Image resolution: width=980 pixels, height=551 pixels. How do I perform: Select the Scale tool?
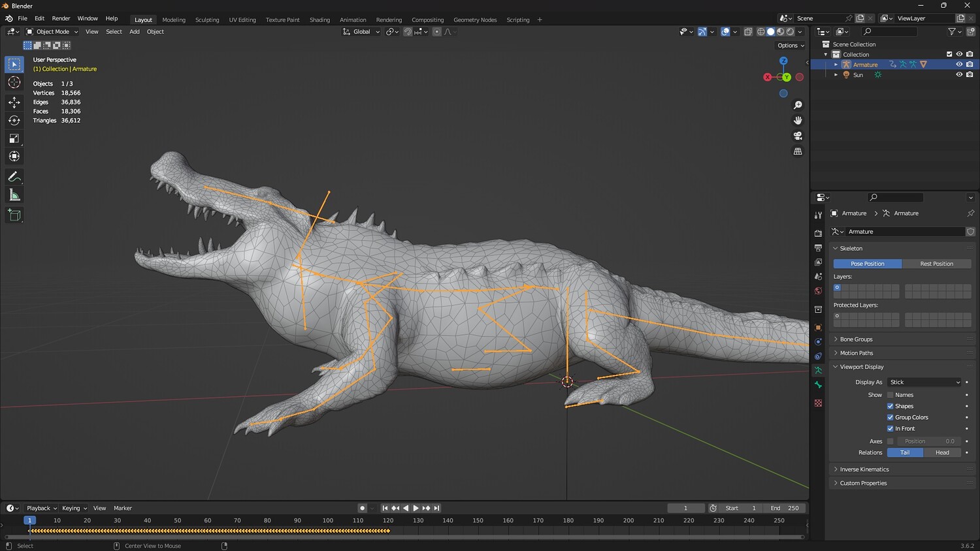[14, 138]
